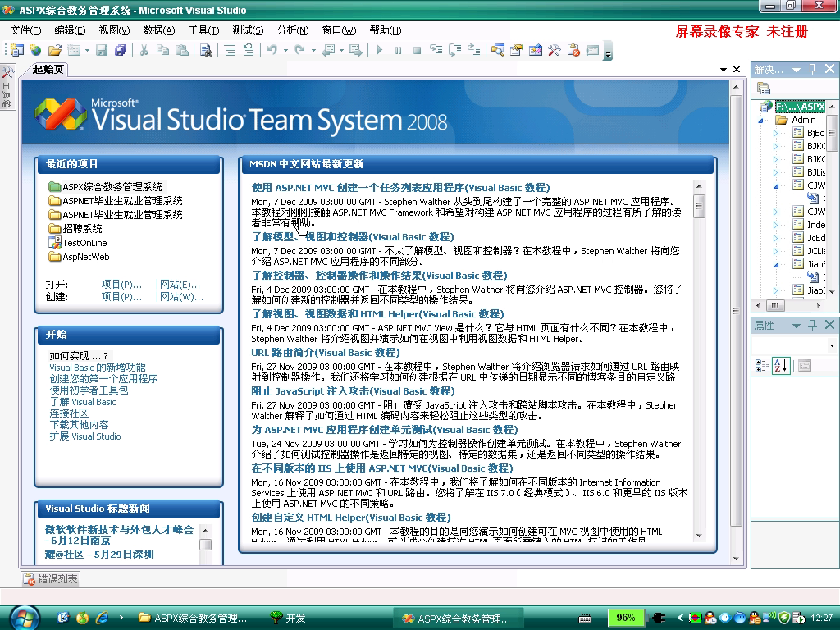Expand the JcEd node in Solution Explorer
The image size is (840, 630).
pos(775,238)
